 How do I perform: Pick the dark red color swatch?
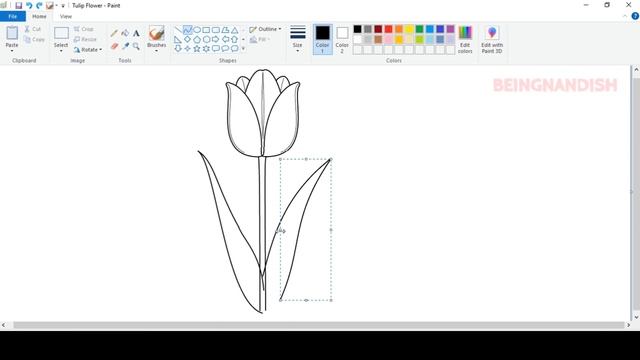pos(378,29)
